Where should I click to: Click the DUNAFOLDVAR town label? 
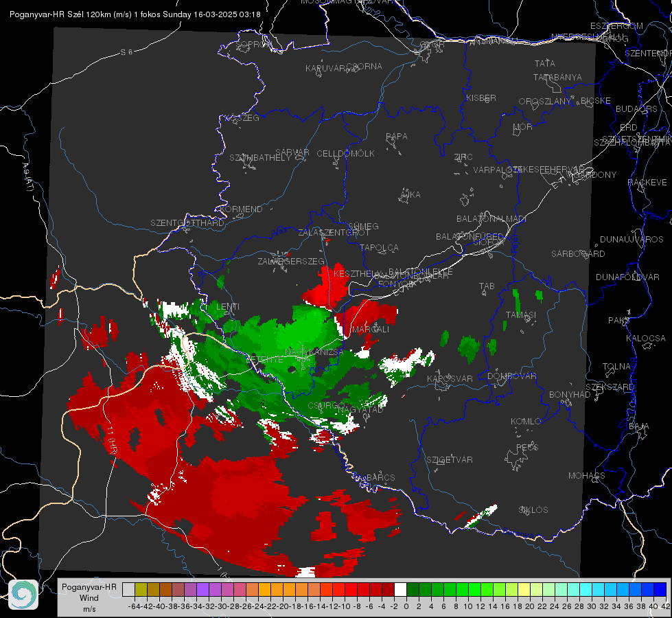[x=627, y=277]
